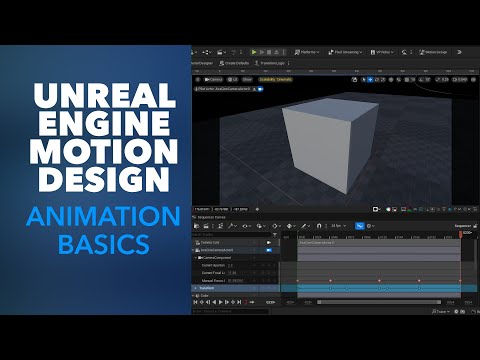
Task: Open the viewport hamburger options menu
Action: (x=198, y=80)
